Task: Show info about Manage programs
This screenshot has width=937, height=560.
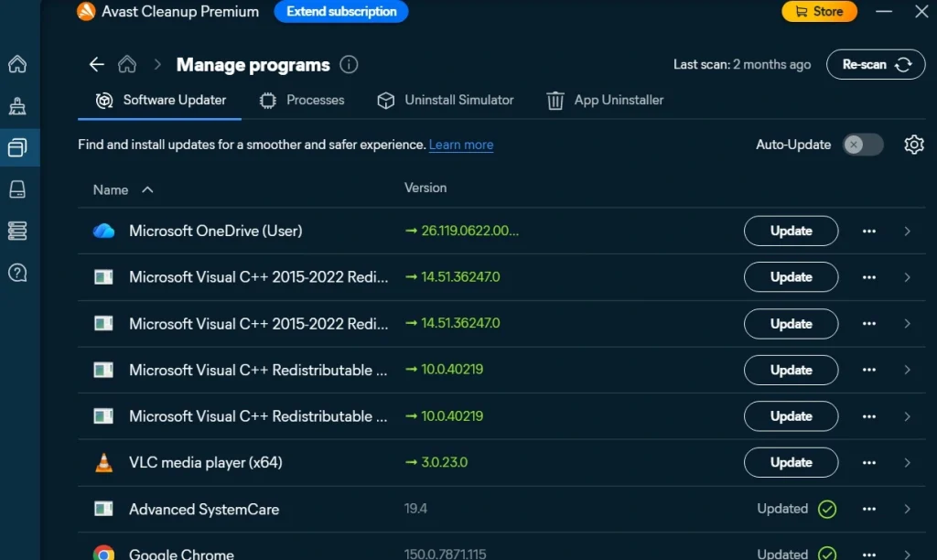Action: click(349, 64)
